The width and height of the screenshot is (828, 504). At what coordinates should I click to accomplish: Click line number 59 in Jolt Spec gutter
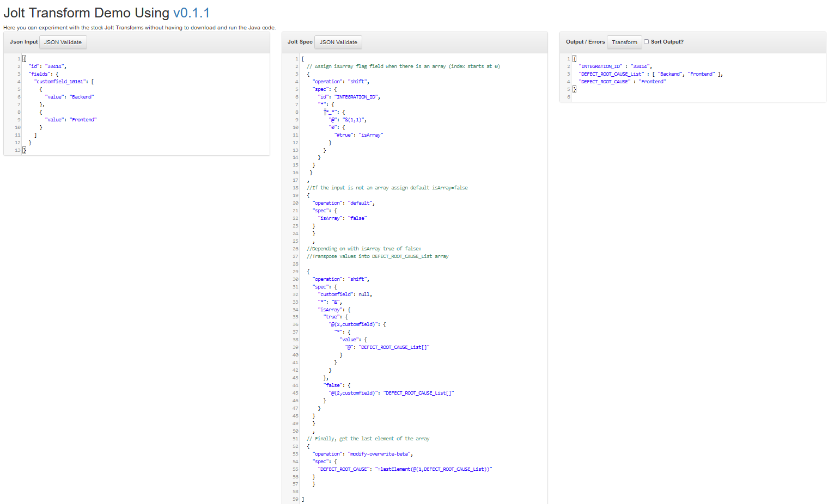(295, 499)
